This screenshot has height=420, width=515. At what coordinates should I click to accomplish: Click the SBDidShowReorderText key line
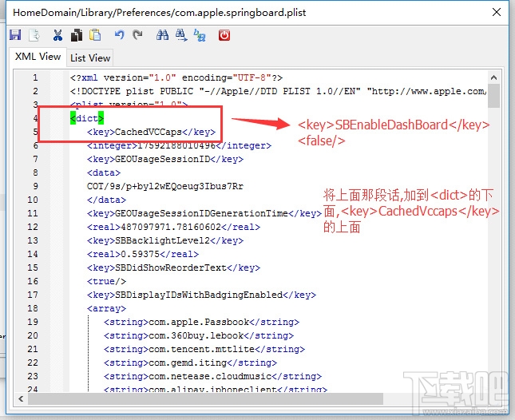tap(174, 267)
